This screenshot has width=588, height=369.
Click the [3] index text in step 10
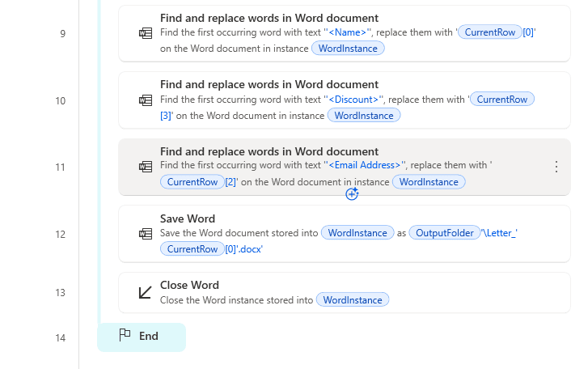[x=165, y=116]
